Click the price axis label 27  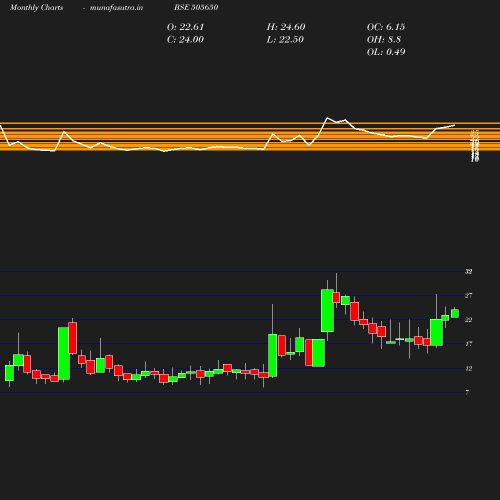click(468, 296)
